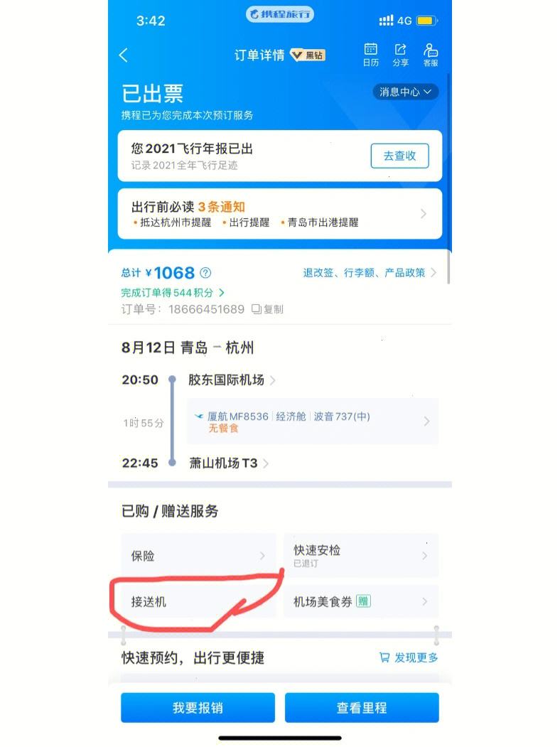The image size is (560, 747).
Task: Tap the question mark beside ¥1068
Action: click(x=205, y=273)
